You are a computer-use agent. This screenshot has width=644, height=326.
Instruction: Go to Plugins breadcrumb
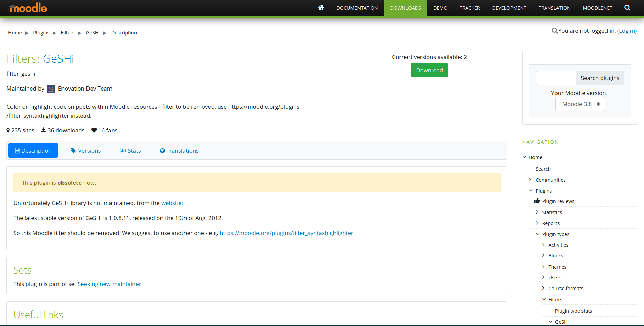coord(41,33)
